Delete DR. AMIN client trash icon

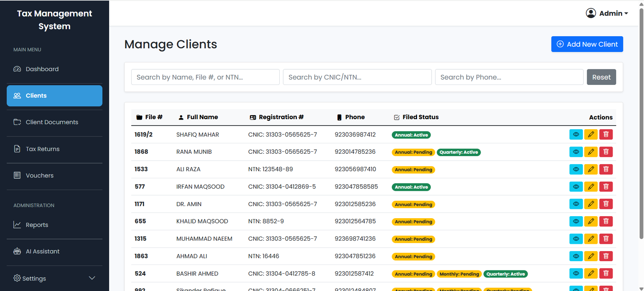(x=606, y=204)
